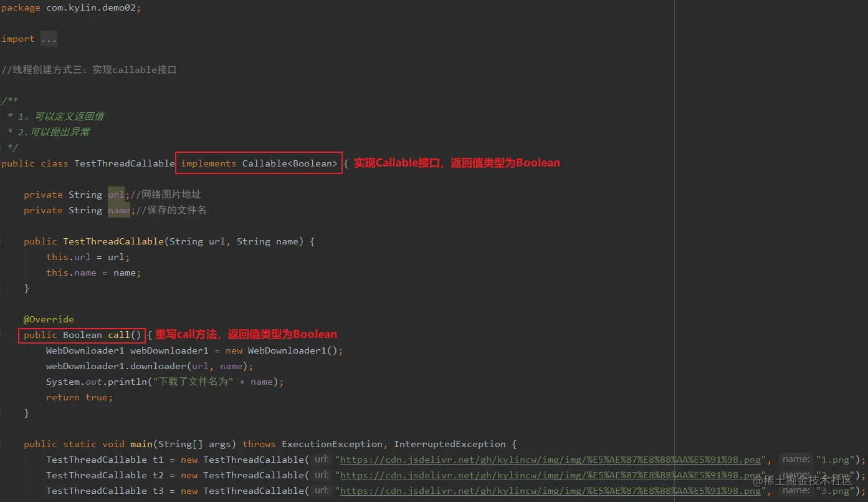Click Callable<Boolean> in the class declaration
Viewport: 868px width, 502px height.
pyautogui.click(x=290, y=163)
